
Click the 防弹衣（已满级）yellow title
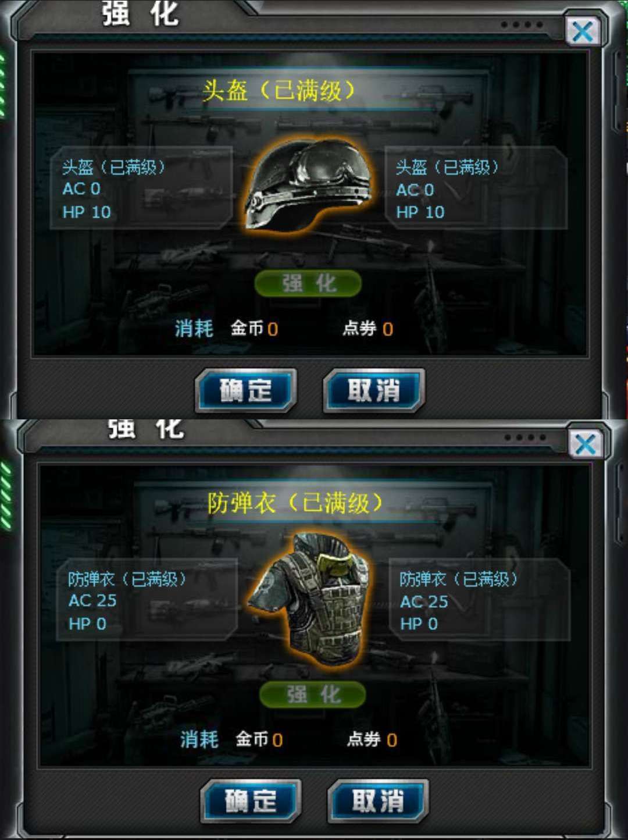[295, 503]
